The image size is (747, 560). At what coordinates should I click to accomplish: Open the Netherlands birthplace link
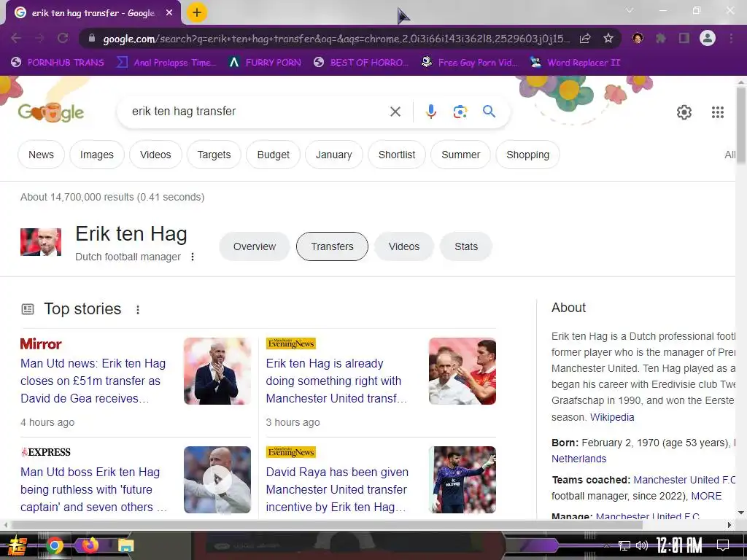pos(578,459)
